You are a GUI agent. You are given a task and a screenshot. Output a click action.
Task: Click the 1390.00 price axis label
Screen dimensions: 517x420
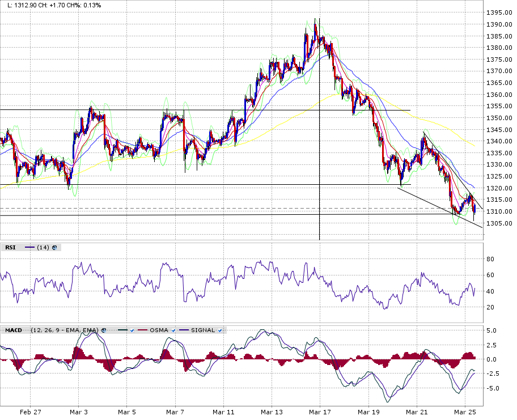point(499,24)
